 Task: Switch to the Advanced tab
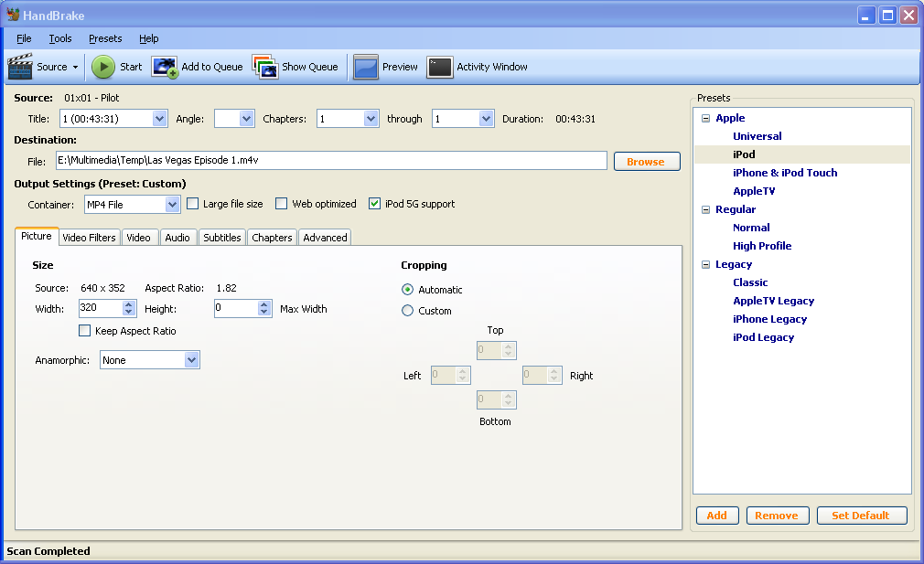(326, 238)
